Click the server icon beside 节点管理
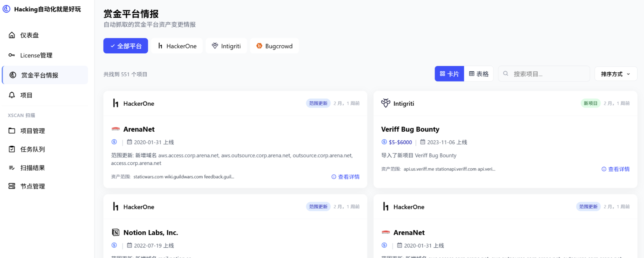The image size is (644, 258). 12,186
